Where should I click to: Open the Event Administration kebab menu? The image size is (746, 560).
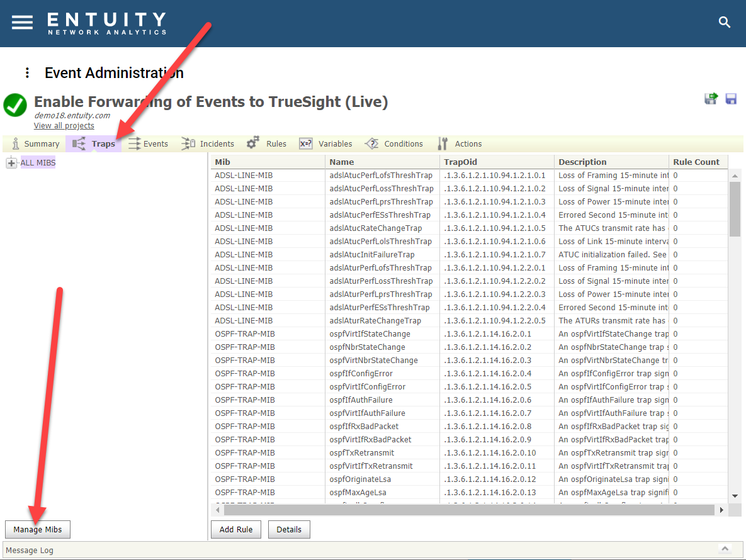[27, 73]
